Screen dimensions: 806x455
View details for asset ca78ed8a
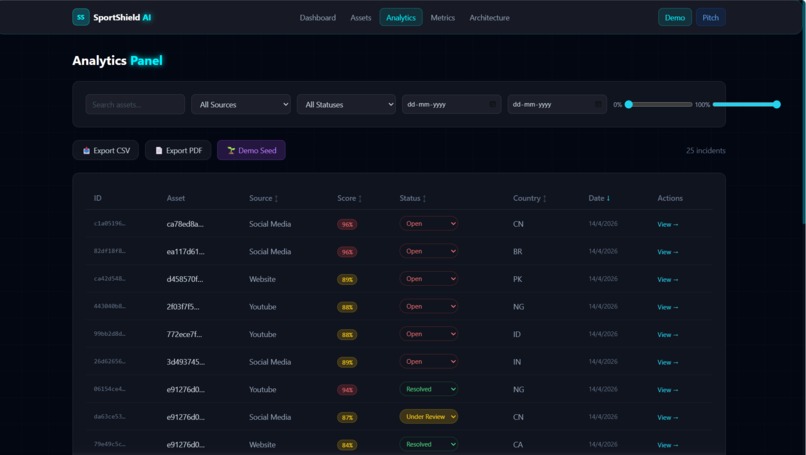point(668,225)
